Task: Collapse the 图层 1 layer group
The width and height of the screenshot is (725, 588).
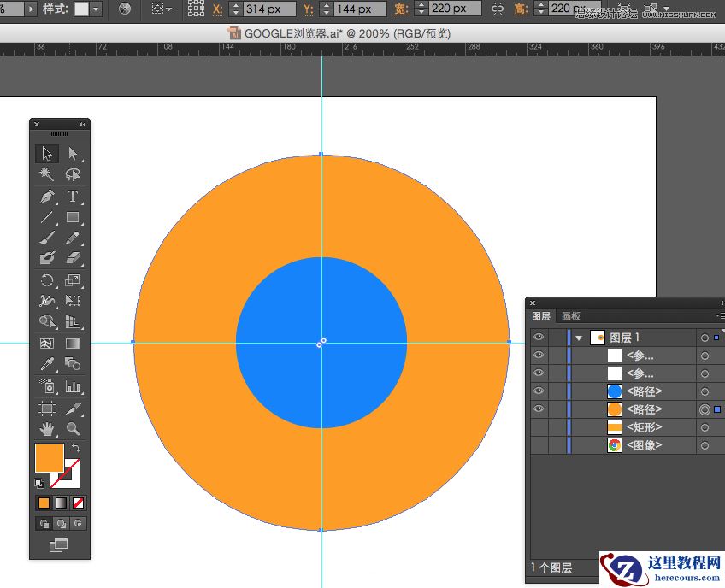Action: (579, 337)
